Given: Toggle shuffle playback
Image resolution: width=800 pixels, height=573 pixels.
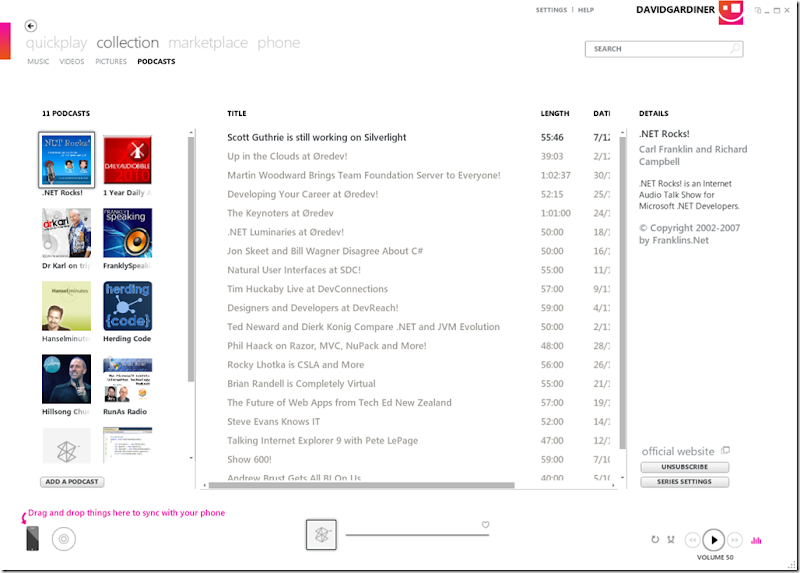Looking at the screenshot, I should (x=671, y=539).
